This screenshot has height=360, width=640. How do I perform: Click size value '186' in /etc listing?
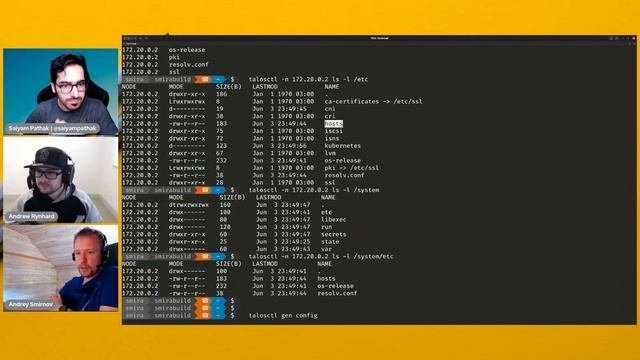[221, 94]
